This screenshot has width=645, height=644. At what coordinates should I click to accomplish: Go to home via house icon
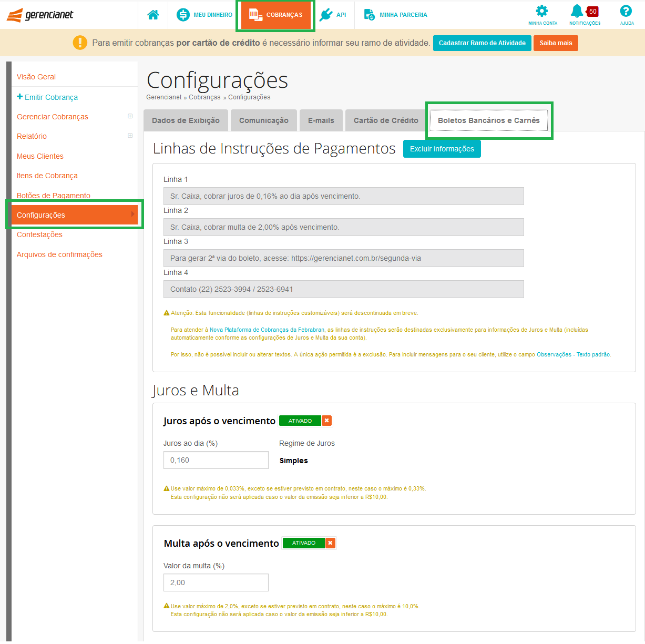153,15
